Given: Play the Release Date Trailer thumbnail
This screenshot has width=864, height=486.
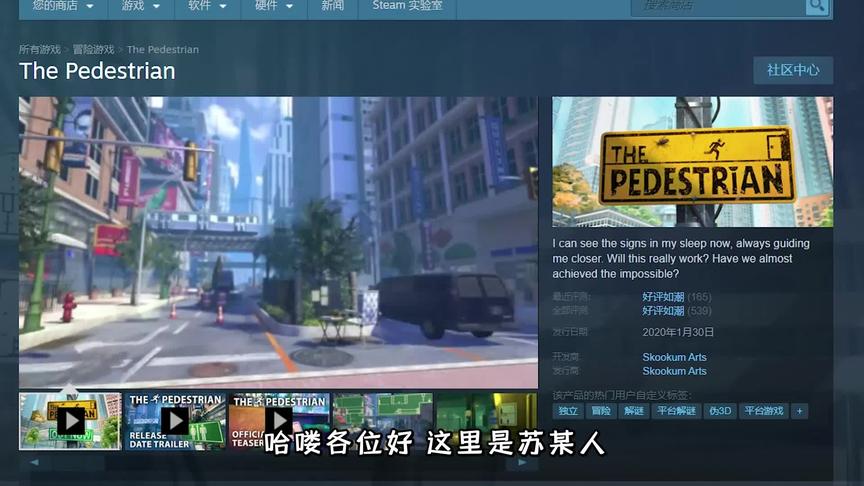Looking at the screenshot, I should 175,421.
